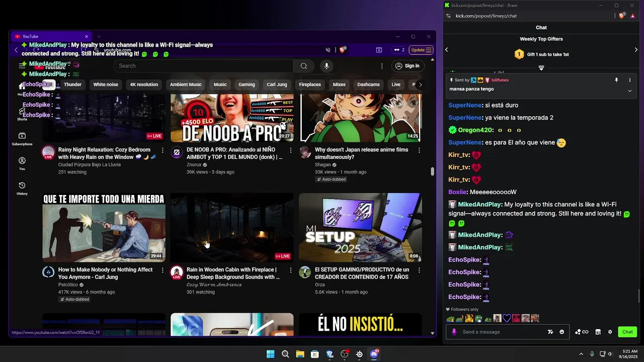Open options for Carl Jung video

162,270
